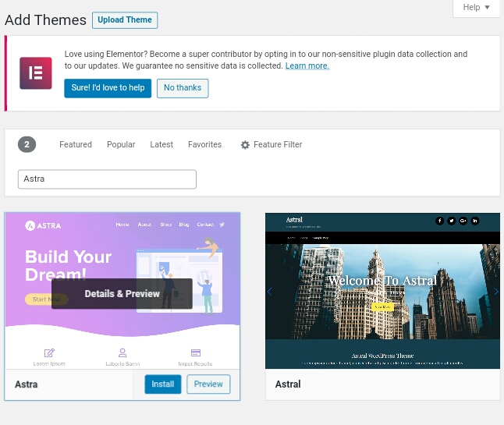
Task: Open Details & Preview for Astra
Action: (x=122, y=294)
